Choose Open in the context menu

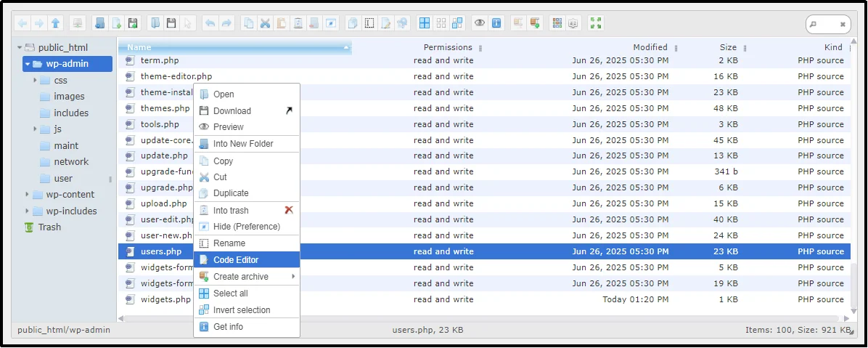pyautogui.click(x=247, y=94)
